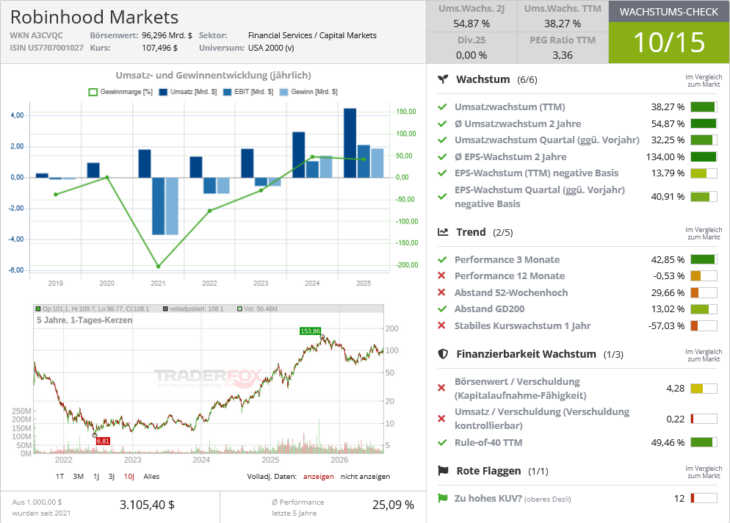Click the comparison bar for Performance 12 Monate
This screenshot has height=523, width=730.
(x=703, y=276)
